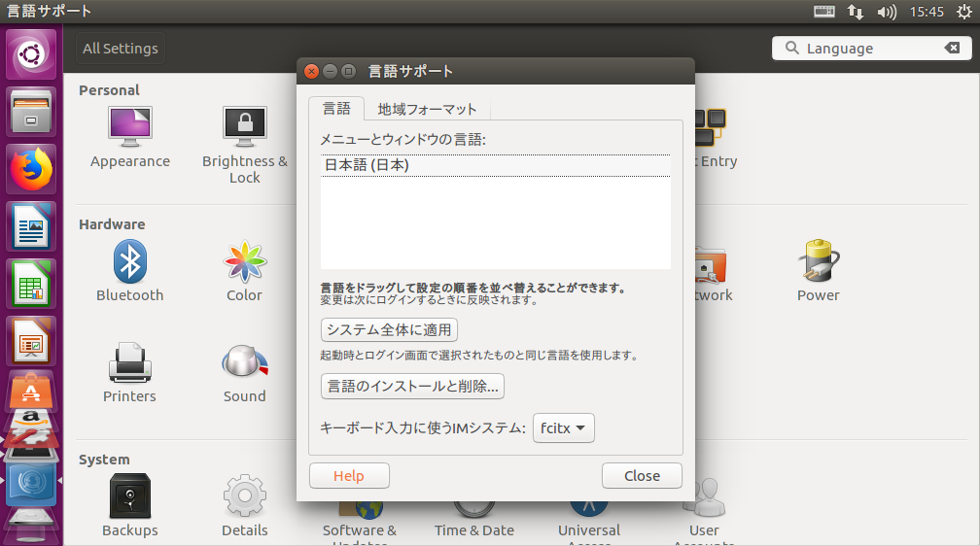This screenshot has width=980, height=546.
Task: Click the All Settings button
Action: pos(121,49)
